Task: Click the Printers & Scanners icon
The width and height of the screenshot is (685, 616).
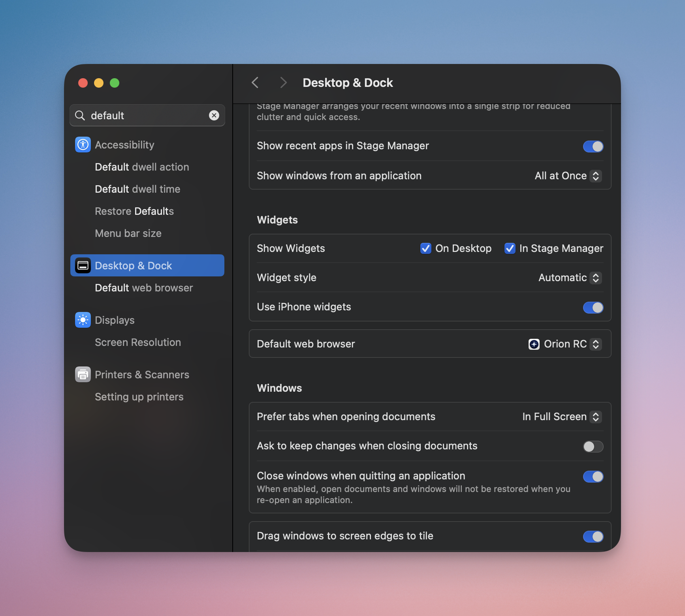Action: (83, 375)
